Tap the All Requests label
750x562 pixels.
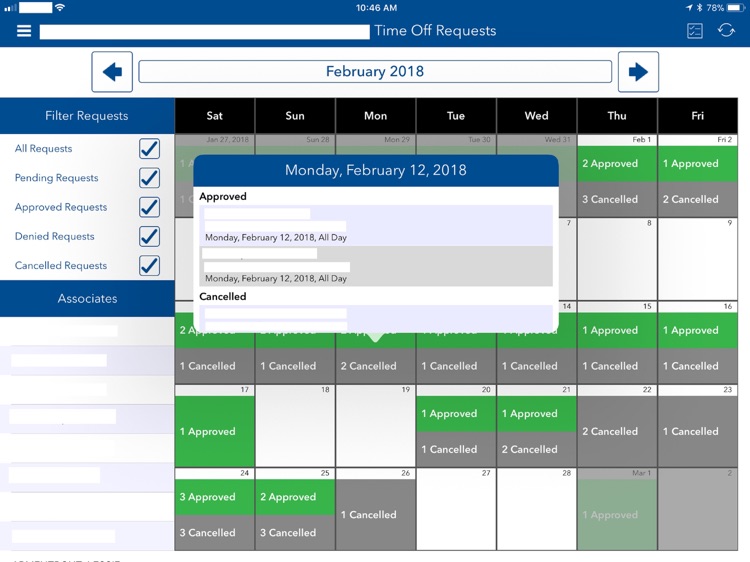(44, 149)
